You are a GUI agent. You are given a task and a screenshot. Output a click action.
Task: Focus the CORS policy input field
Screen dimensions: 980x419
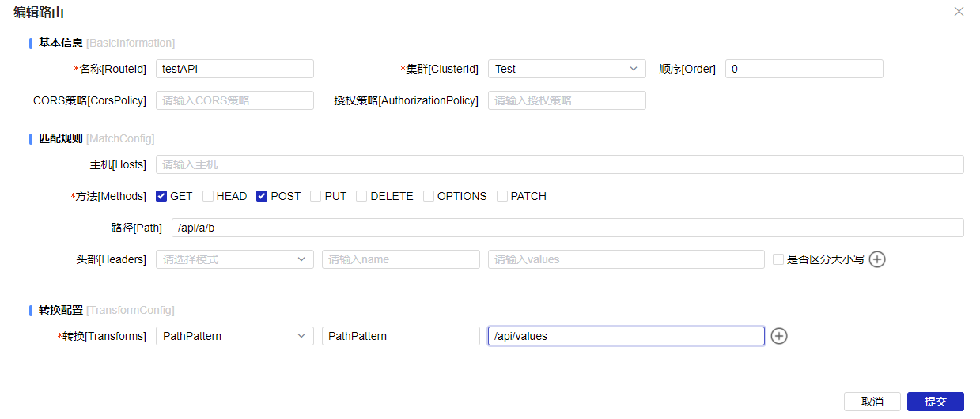pyautogui.click(x=235, y=100)
